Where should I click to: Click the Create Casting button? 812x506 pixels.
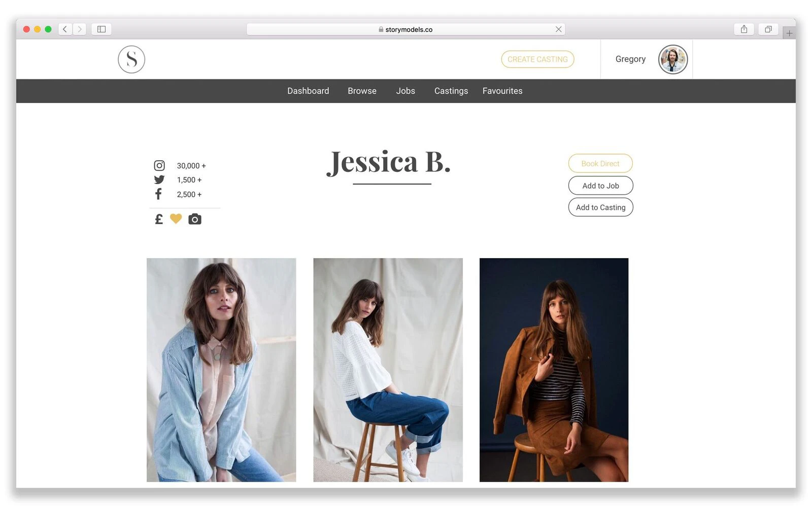click(537, 59)
